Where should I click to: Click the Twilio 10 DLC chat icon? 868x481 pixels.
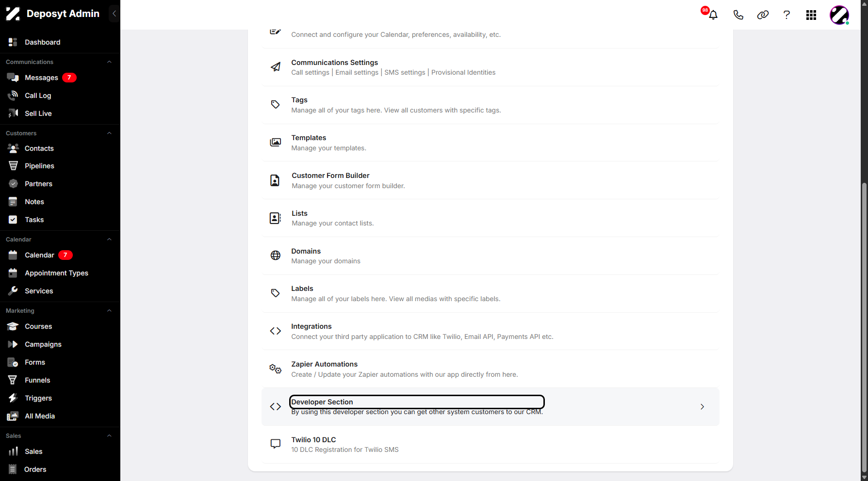coord(276,444)
